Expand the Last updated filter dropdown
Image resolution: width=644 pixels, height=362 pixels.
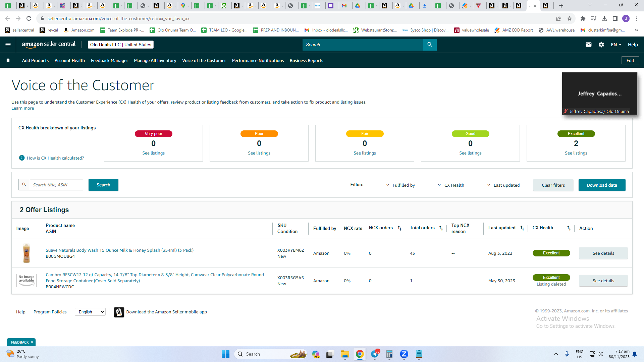(x=503, y=185)
